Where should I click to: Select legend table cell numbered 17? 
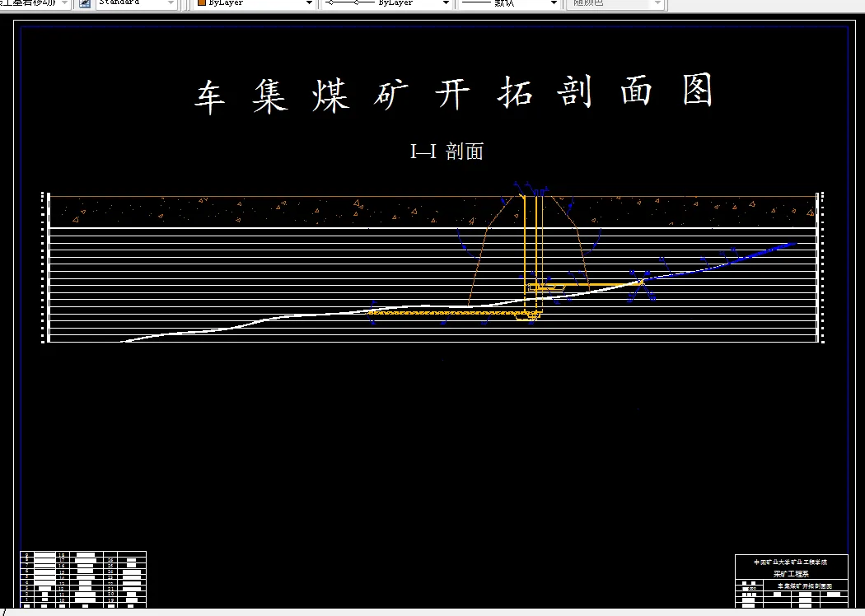[x=63, y=560]
